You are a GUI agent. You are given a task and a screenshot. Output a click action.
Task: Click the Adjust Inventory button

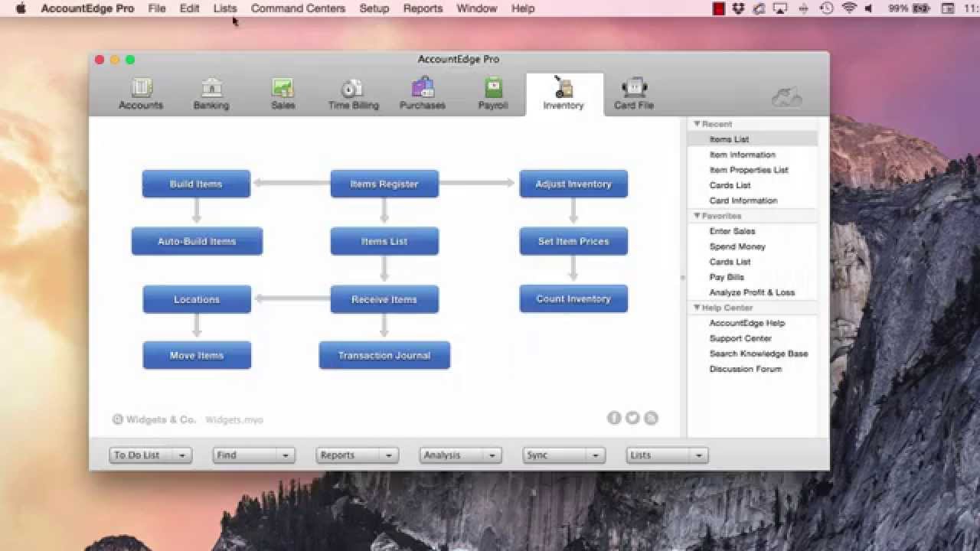573,184
